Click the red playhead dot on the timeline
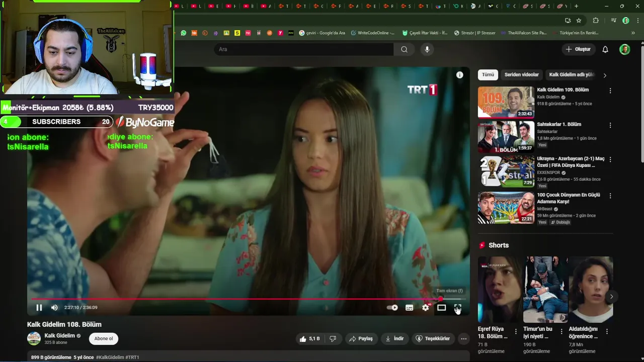644x362 pixels. pos(441,299)
